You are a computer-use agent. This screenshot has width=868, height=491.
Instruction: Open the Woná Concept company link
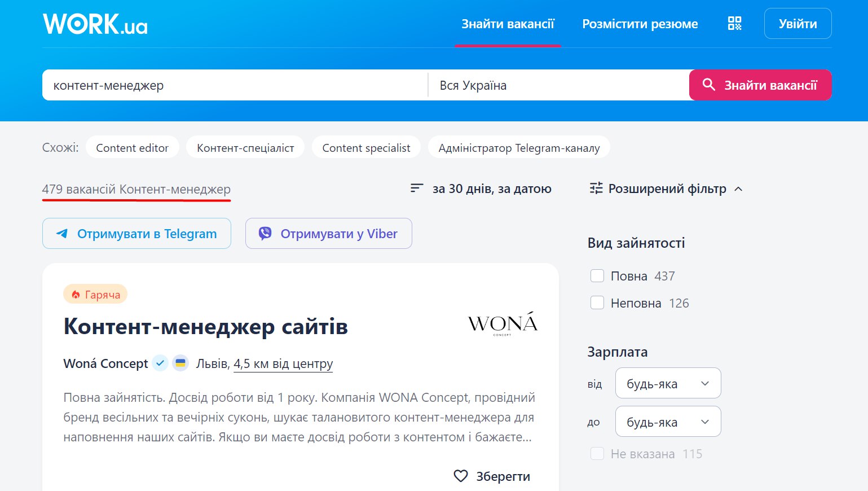pos(105,363)
